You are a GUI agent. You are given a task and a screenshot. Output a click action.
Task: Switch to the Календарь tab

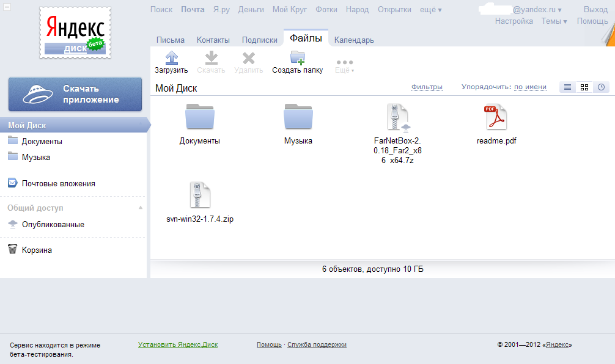click(x=354, y=40)
